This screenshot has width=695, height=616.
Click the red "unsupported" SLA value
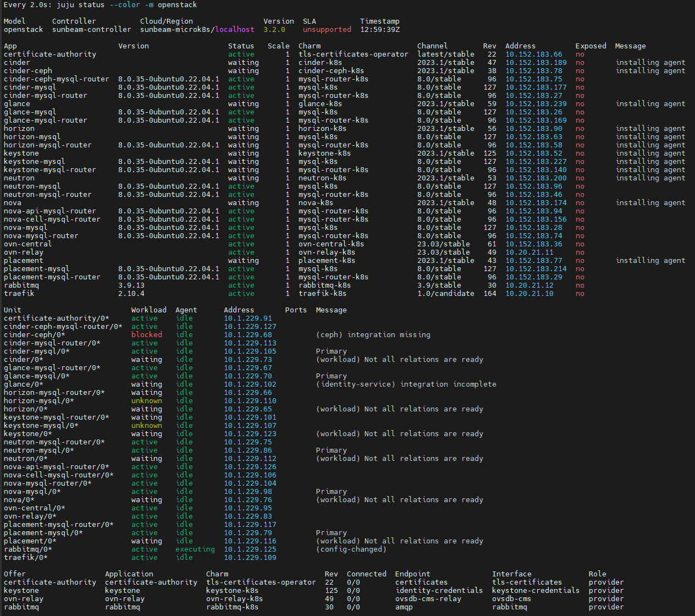click(327, 30)
